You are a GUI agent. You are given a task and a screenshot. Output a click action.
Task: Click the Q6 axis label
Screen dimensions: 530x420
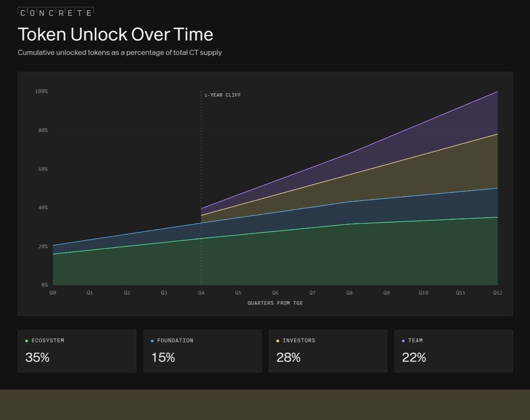275,292
